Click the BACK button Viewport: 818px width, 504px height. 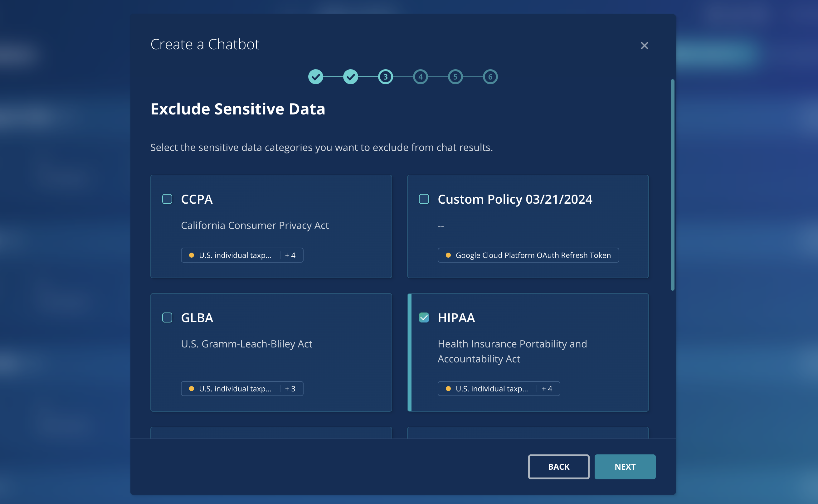(559, 467)
